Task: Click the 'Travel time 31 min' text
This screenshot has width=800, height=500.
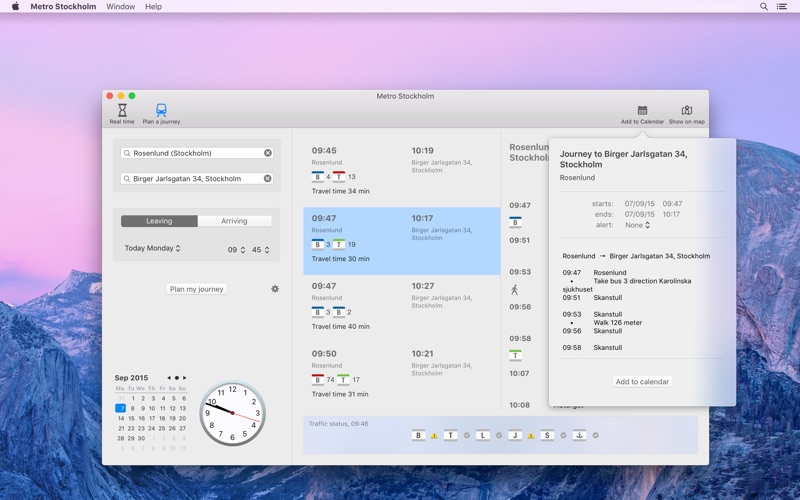Action: coord(340,394)
